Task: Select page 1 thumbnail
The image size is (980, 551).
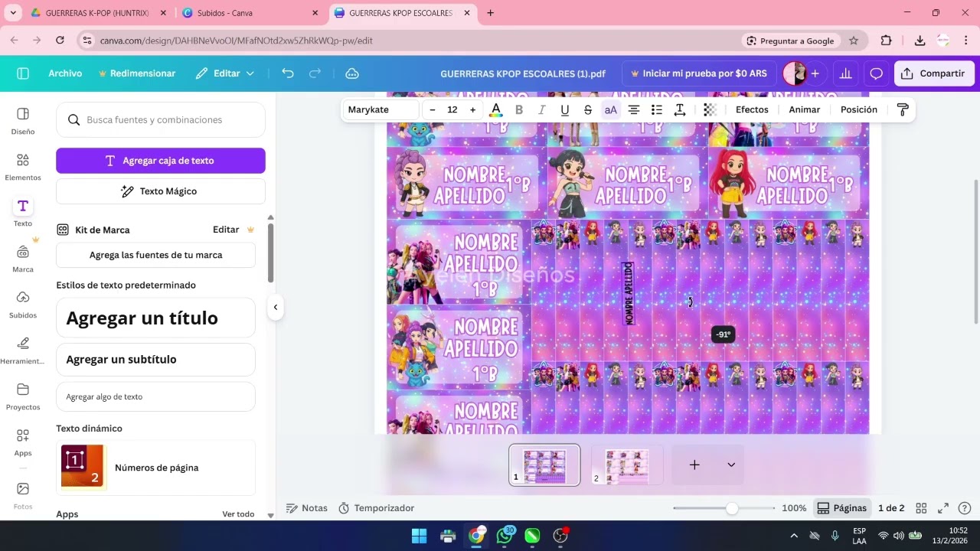Action: click(544, 465)
